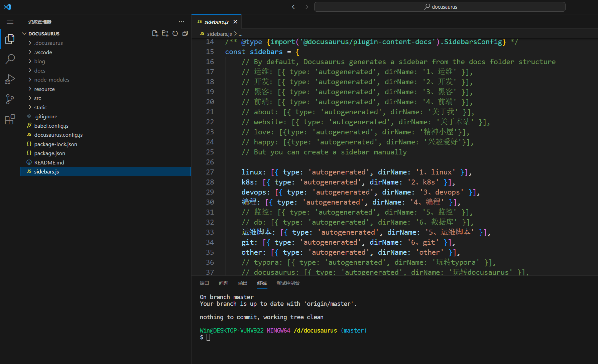Screen dimensions: 598x364
Task: Click the docusaurus command center search box
Action: (440, 7)
